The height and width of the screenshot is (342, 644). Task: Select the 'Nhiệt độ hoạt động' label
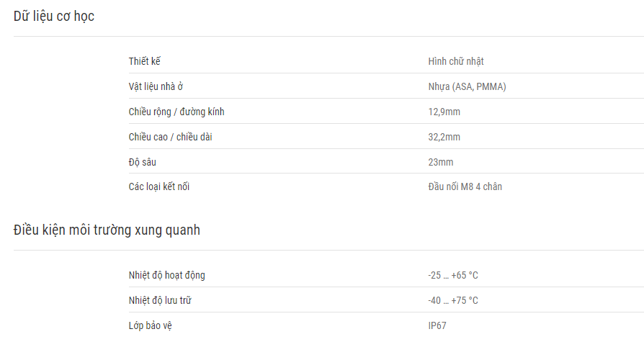tap(166, 275)
